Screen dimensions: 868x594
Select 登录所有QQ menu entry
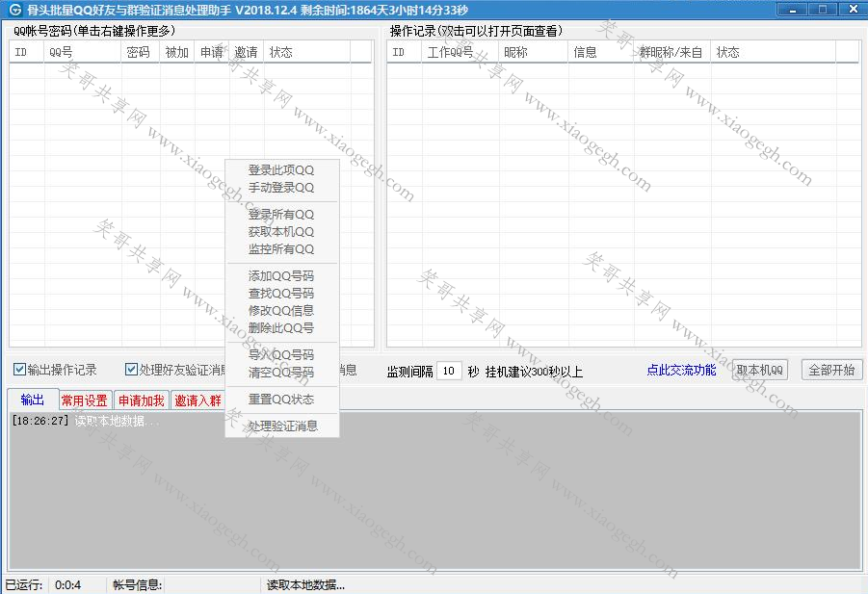(281, 214)
